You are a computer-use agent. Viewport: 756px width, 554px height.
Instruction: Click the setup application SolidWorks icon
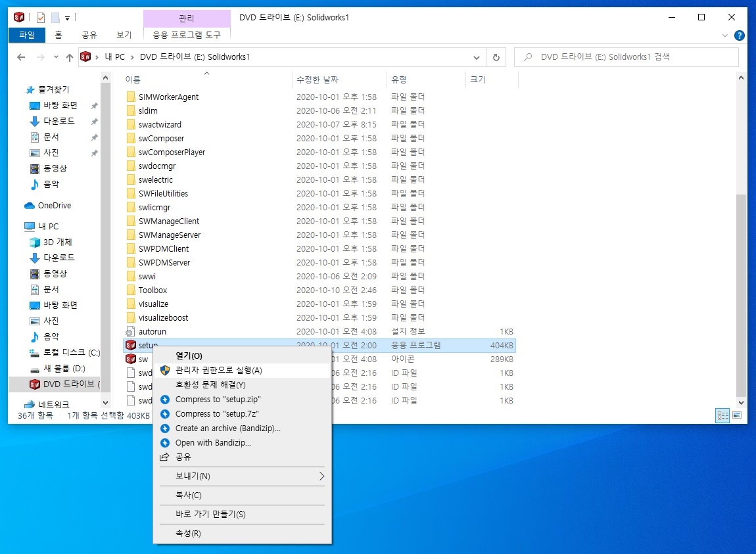click(130, 345)
